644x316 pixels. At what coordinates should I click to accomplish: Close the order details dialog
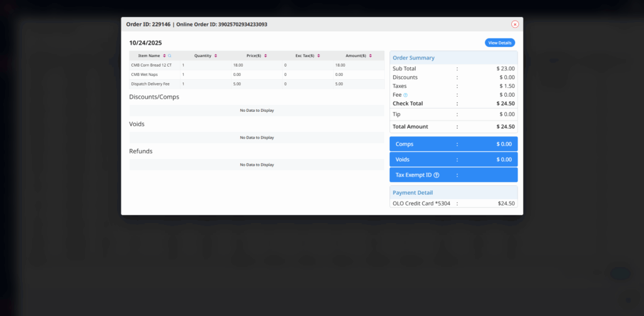tap(515, 25)
